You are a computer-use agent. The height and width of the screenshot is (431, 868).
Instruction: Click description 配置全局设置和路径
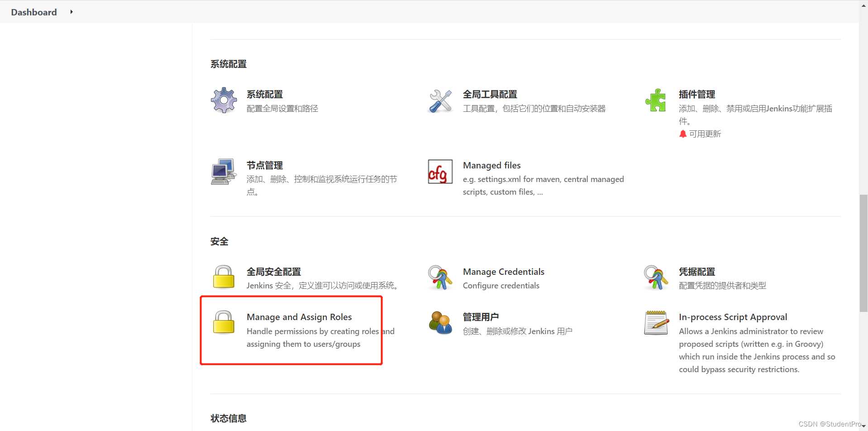[x=282, y=109]
